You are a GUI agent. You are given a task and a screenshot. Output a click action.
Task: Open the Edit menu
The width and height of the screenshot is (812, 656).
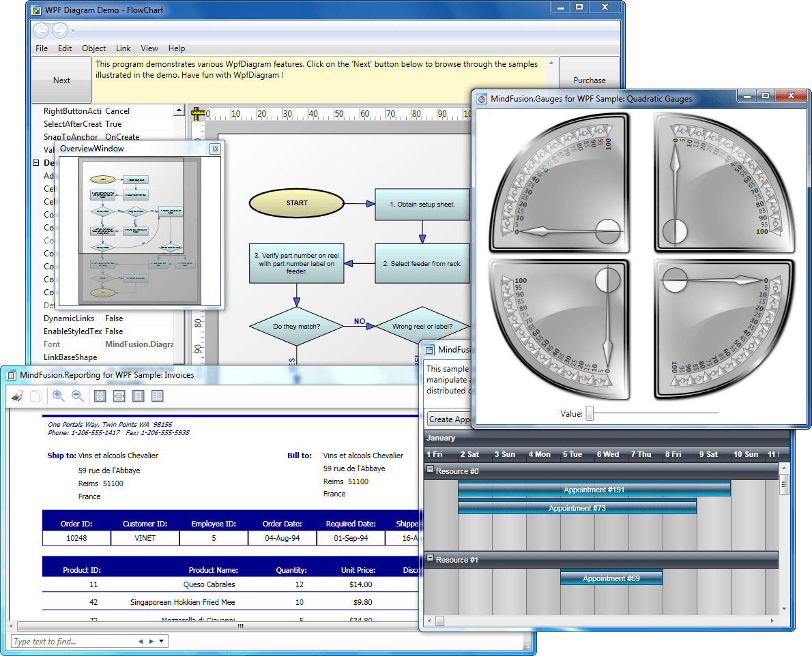65,48
